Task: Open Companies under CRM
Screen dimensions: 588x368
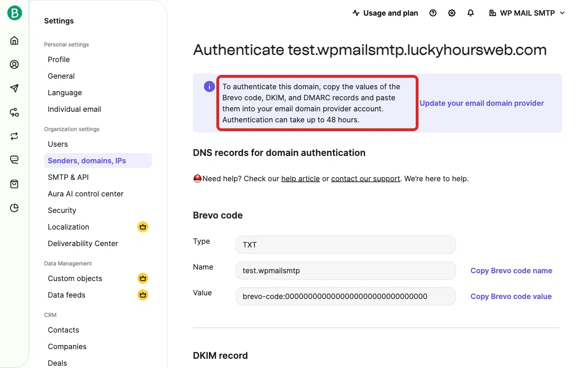Action: (67, 346)
